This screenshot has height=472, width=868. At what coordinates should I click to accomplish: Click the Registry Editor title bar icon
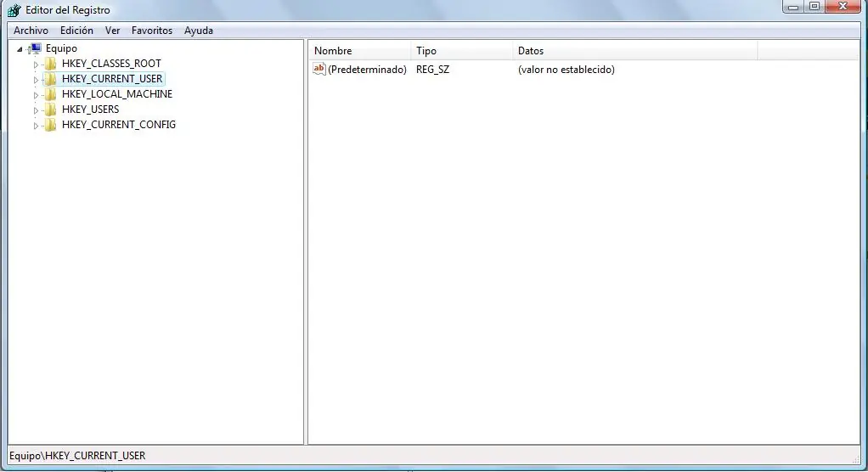14,10
